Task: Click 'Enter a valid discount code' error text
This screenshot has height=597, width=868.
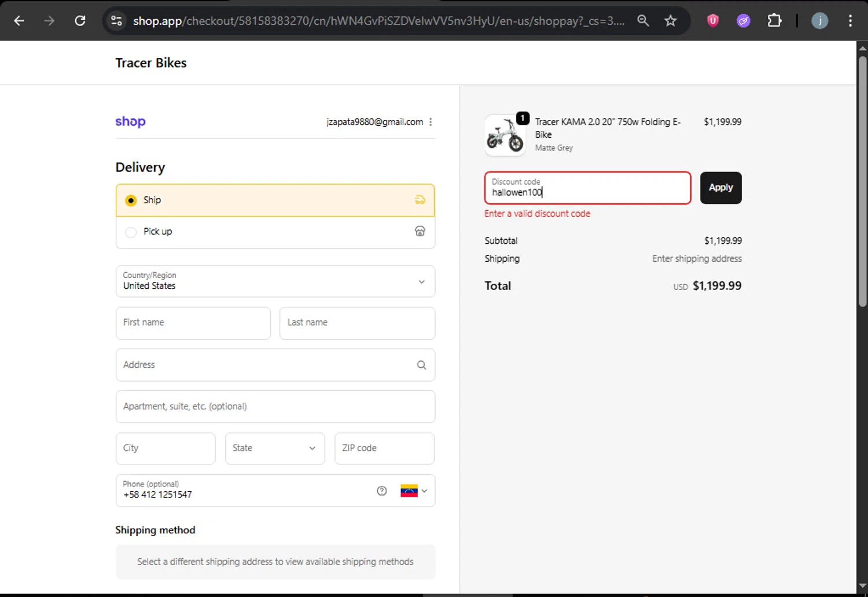Action: 537,214
